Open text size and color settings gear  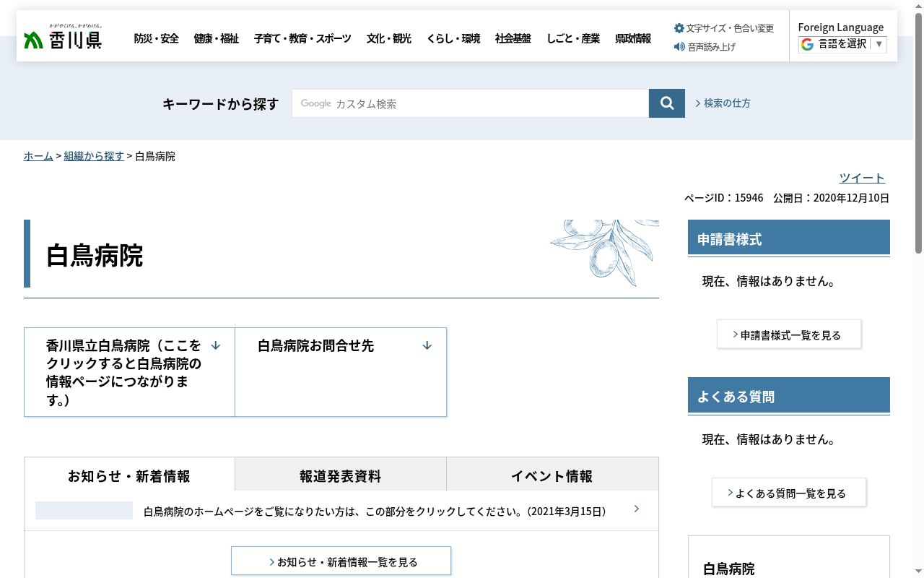679,28
